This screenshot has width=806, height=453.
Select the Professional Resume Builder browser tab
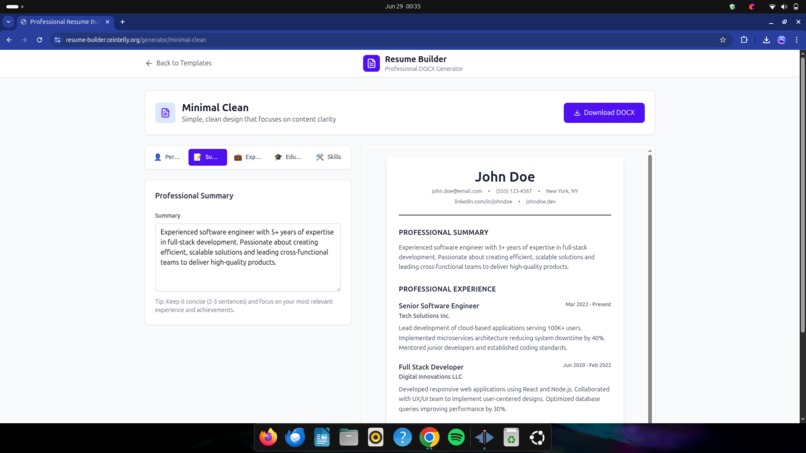click(64, 22)
